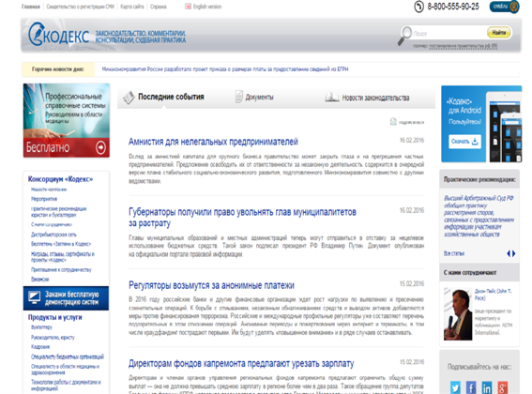Click the medical reference systems banner image

click(x=67, y=120)
